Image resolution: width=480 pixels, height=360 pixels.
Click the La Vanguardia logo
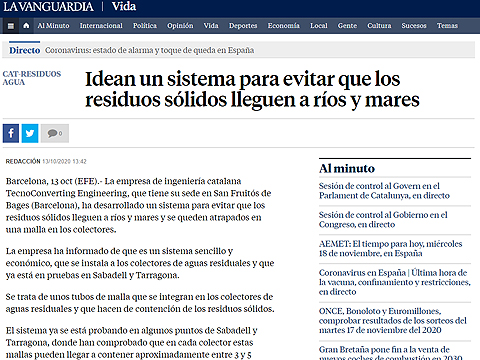(x=48, y=7)
